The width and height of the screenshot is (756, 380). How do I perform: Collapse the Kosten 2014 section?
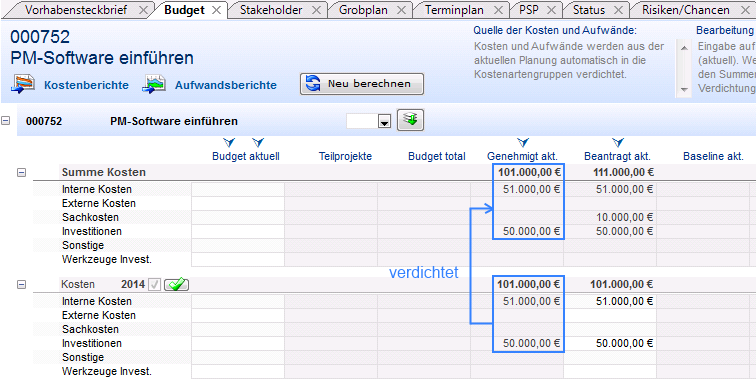tap(21, 285)
